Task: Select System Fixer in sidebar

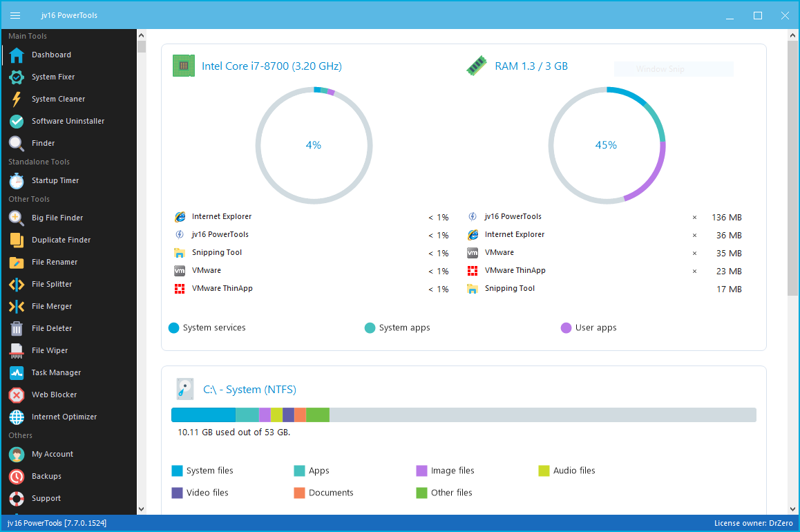Action: pyautogui.click(x=69, y=77)
